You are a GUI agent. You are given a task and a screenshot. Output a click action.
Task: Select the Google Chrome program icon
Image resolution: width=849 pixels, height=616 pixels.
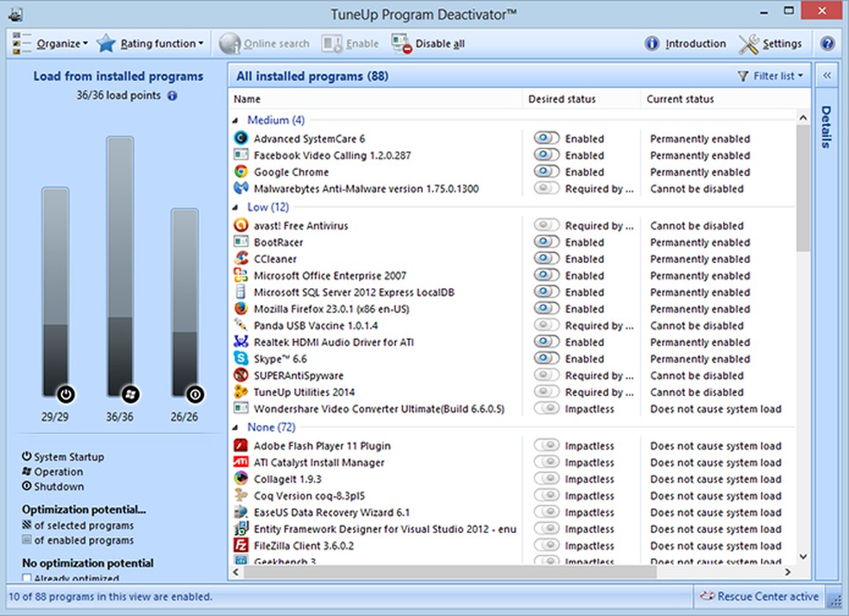click(x=241, y=172)
